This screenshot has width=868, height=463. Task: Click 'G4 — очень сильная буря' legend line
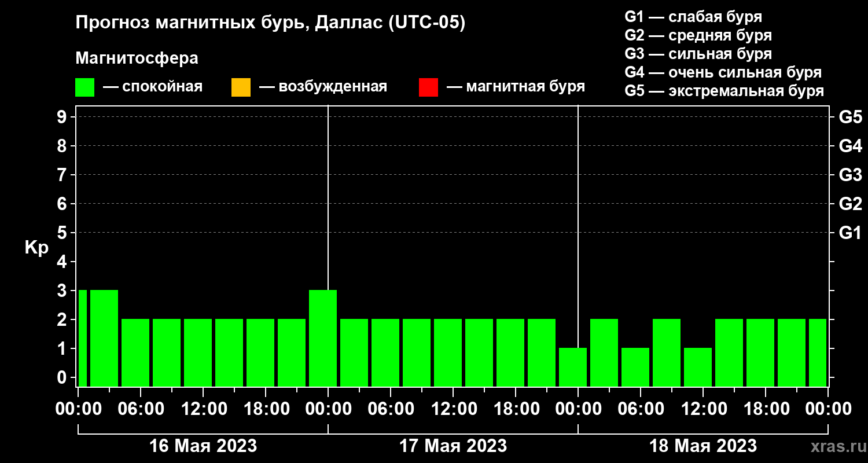pyautogui.click(x=723, y=72)
